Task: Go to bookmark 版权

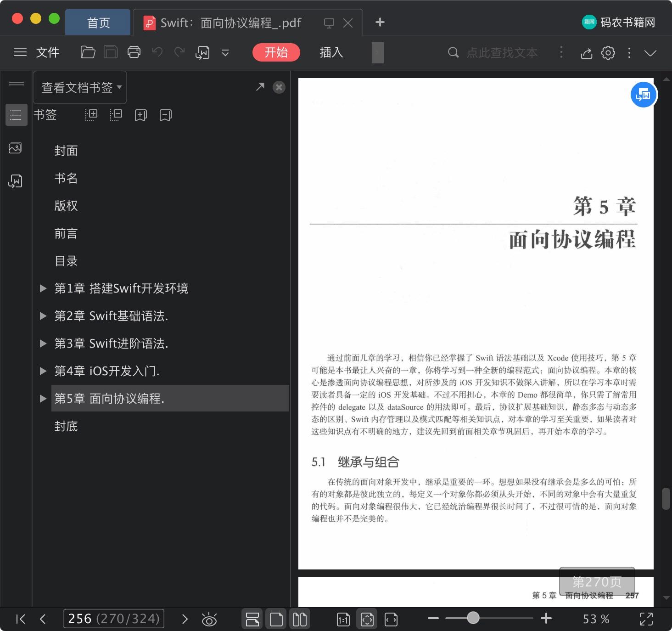Action: tap(66, 206)
